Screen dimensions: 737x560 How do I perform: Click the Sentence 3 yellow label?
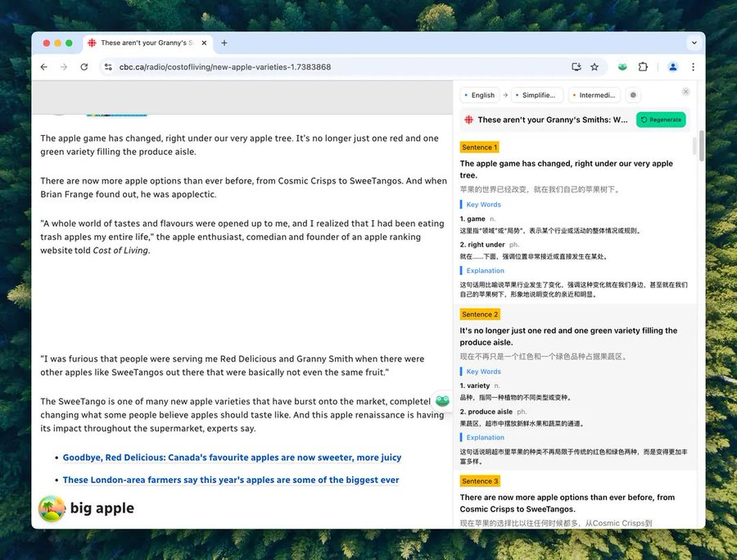coord(480,481)
